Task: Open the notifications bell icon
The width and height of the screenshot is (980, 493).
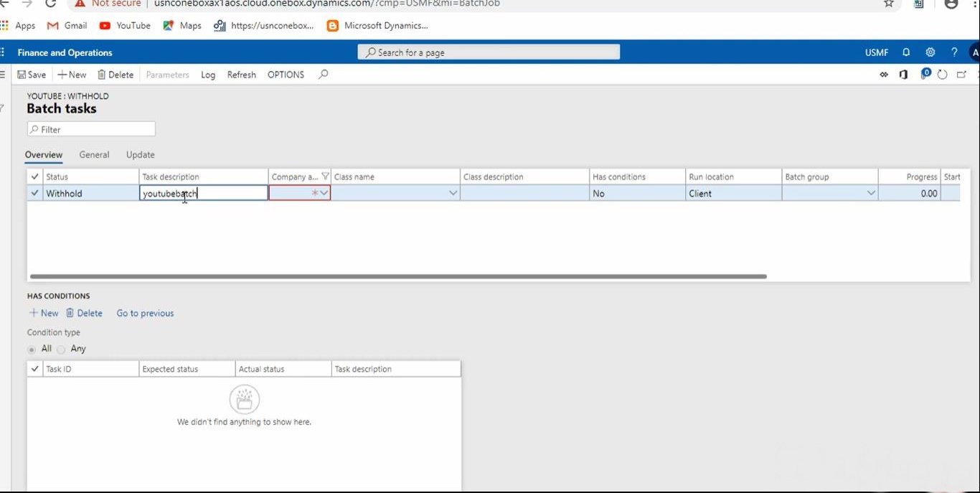Action: (x=906, y=52)
